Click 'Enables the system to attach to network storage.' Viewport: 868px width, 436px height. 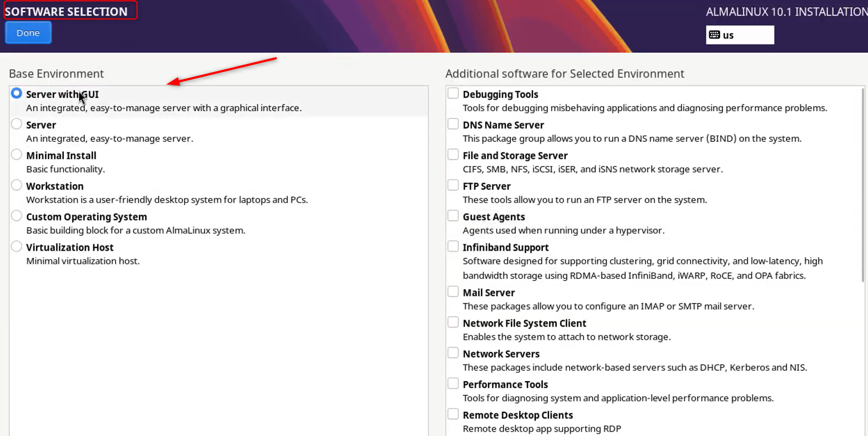point(566,337)
